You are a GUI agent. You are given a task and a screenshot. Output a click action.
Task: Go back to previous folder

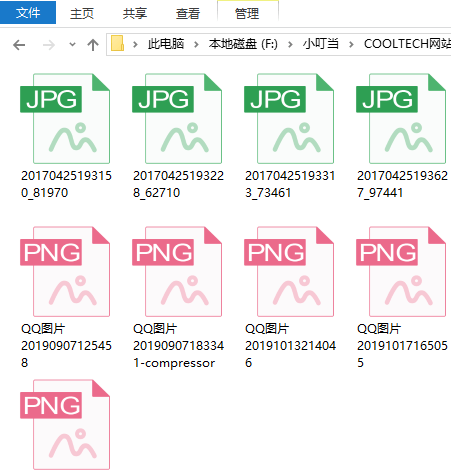(x=19, y=45)
